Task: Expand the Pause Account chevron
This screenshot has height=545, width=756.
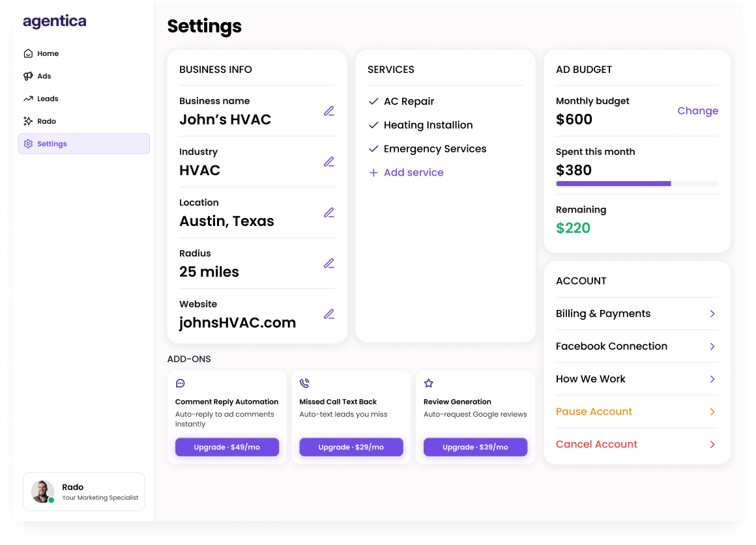Action: [712, 412]
